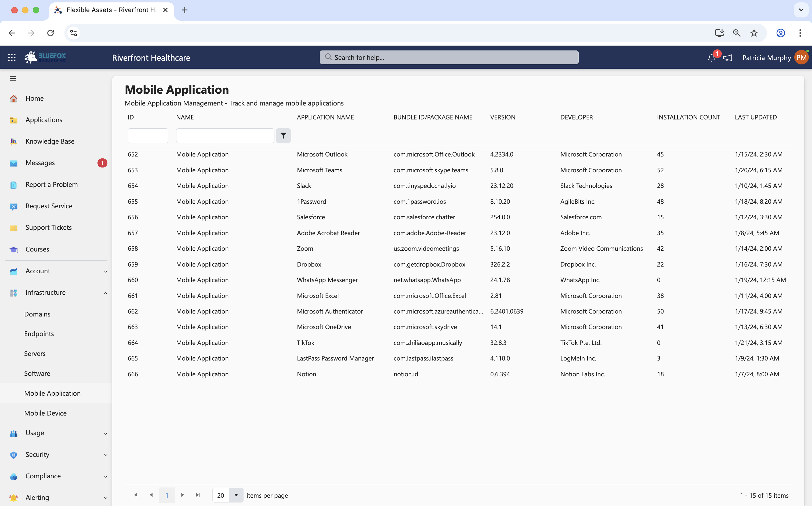Select Mobile Application menu item
This screenshot has width=812, height=506.
(52, 393)
